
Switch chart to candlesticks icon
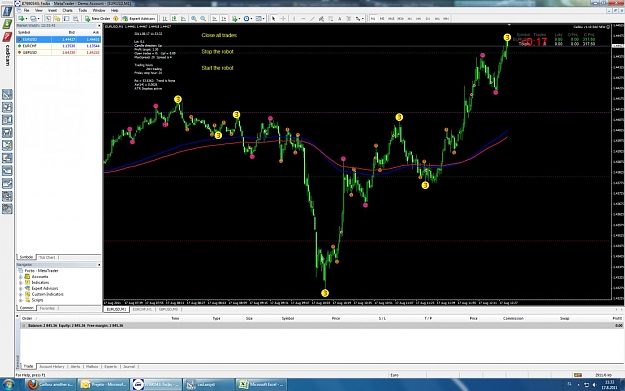pyautogui.click(x=174, y=18)
